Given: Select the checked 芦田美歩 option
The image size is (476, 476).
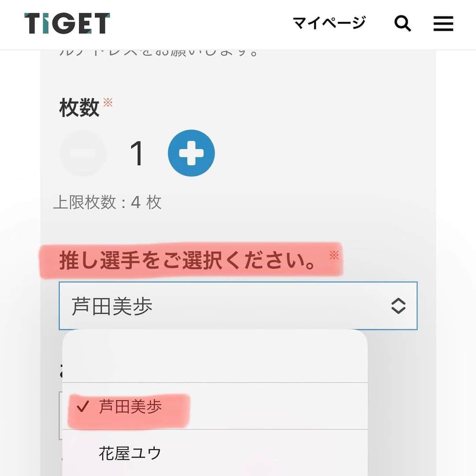Looking at the screenshot, I should 215,406.
